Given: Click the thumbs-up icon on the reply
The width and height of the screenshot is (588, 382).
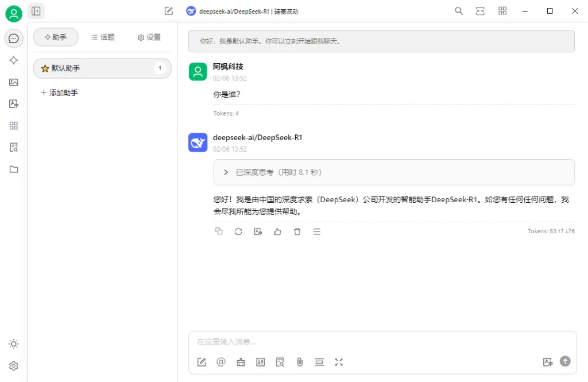Looking at the screenshot, I should pyautogui.click(x=278, y=231).
